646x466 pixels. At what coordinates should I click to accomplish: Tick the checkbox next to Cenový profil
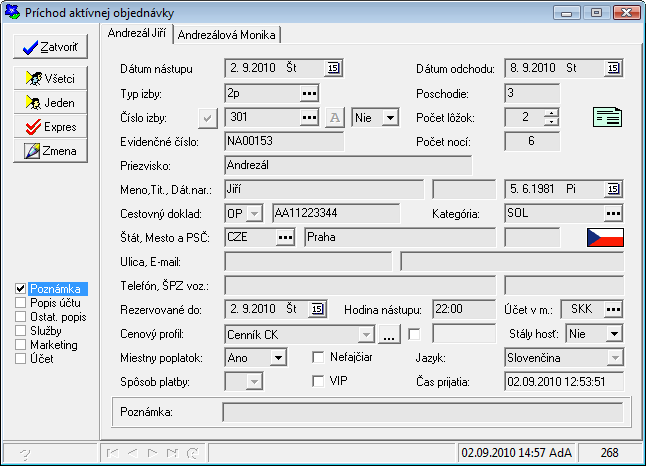point(414,334)
